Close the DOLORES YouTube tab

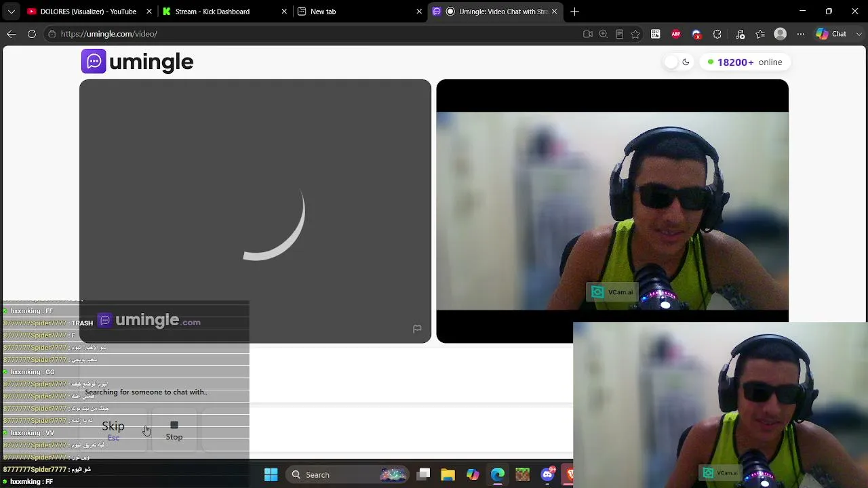[149, 12]
